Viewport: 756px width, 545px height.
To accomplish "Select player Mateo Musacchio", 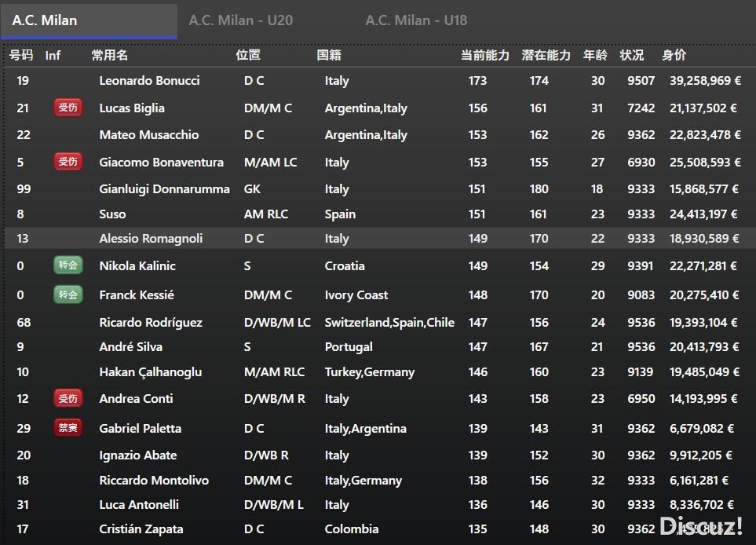I will (x=149, y=134).
